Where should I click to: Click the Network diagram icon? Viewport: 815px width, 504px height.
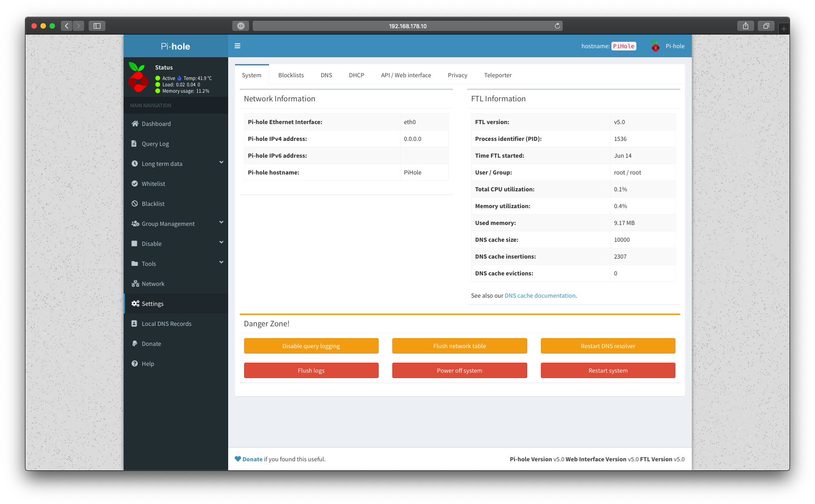135,284
